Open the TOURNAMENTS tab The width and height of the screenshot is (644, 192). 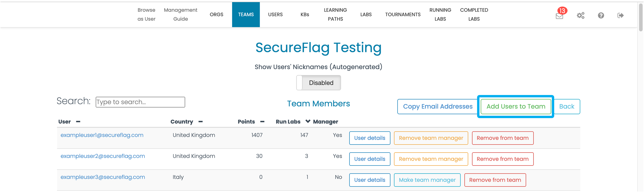coord(403,15)
